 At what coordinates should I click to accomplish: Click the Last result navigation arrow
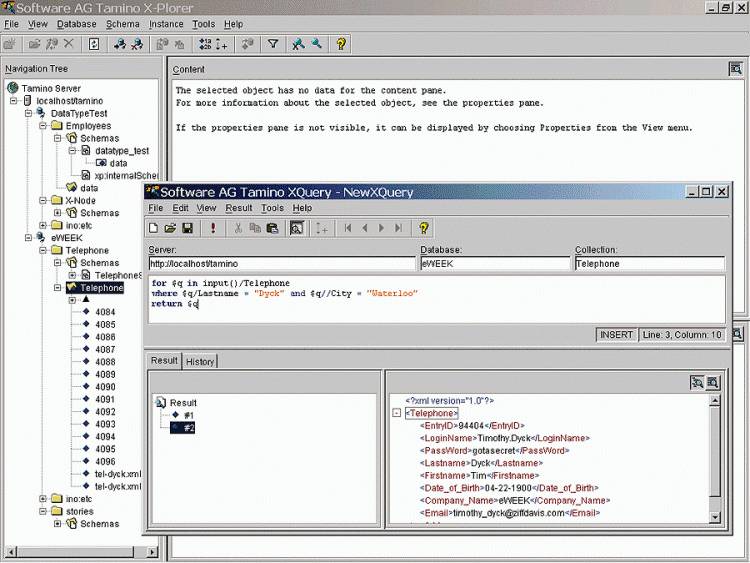coord(398,228)
